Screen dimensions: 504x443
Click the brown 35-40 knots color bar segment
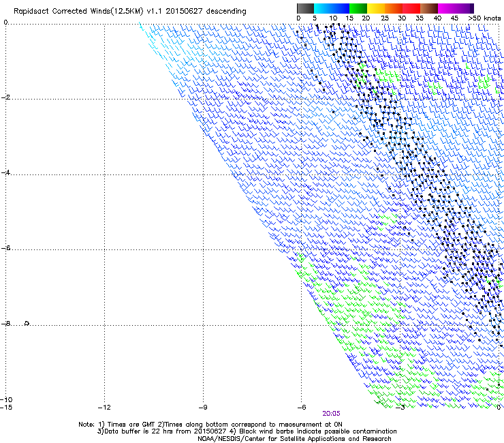coord(429,8)
